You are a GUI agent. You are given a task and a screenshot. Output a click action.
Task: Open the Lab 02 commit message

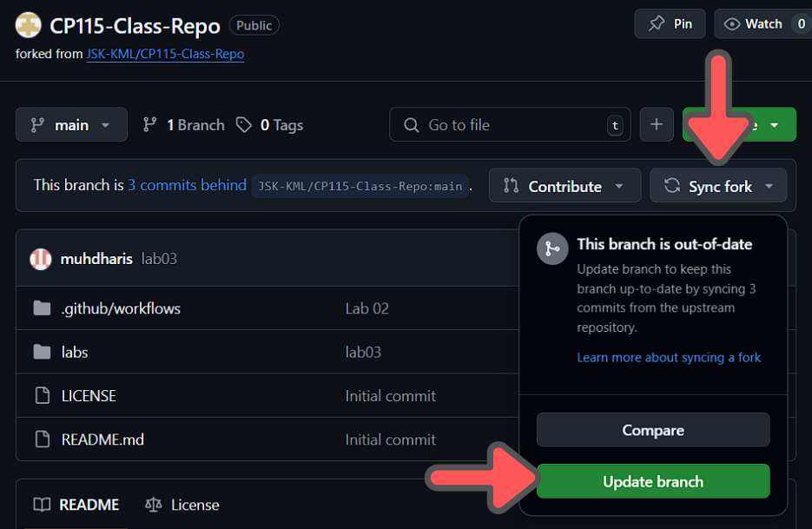(366, 308)
